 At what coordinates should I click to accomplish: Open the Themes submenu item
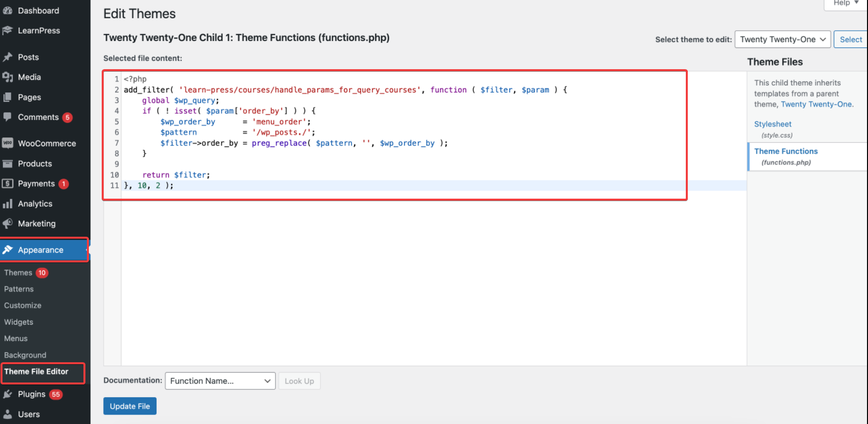[18, 273]
